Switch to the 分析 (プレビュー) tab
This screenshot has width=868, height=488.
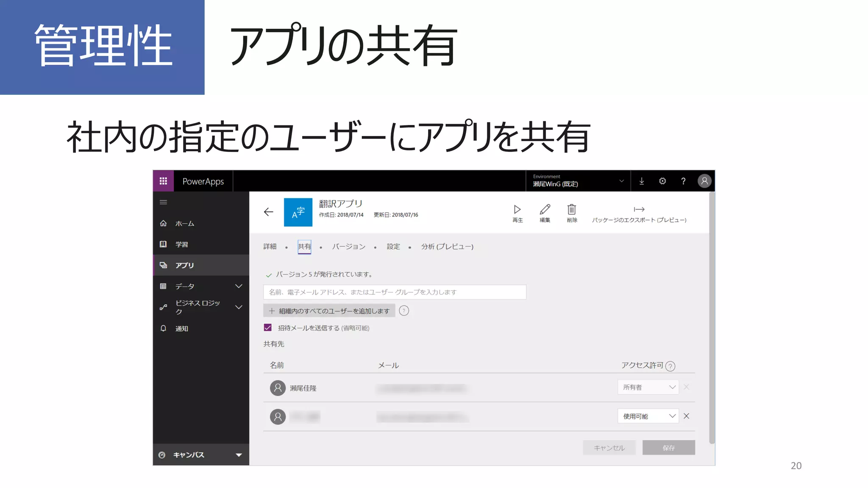[x=447, y=247]
